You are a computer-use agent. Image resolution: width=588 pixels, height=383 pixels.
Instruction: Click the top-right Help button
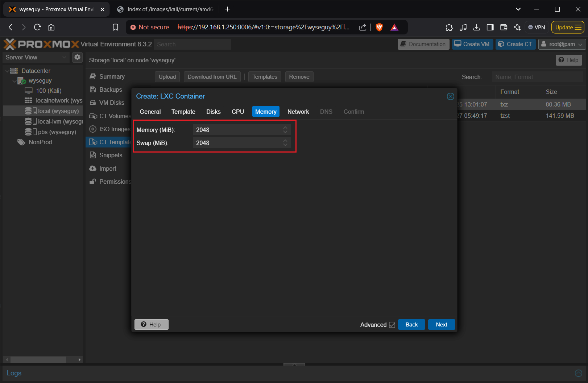[569, 60]
